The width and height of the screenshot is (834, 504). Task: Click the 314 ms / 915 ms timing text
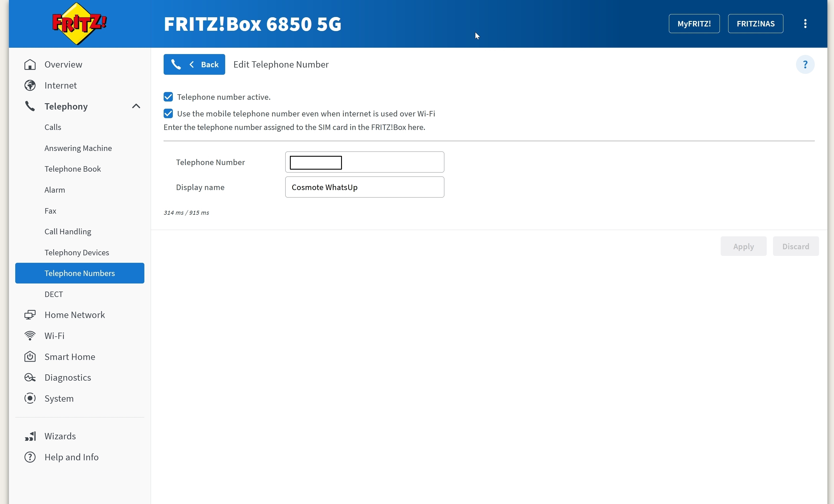tap(186, 212)
